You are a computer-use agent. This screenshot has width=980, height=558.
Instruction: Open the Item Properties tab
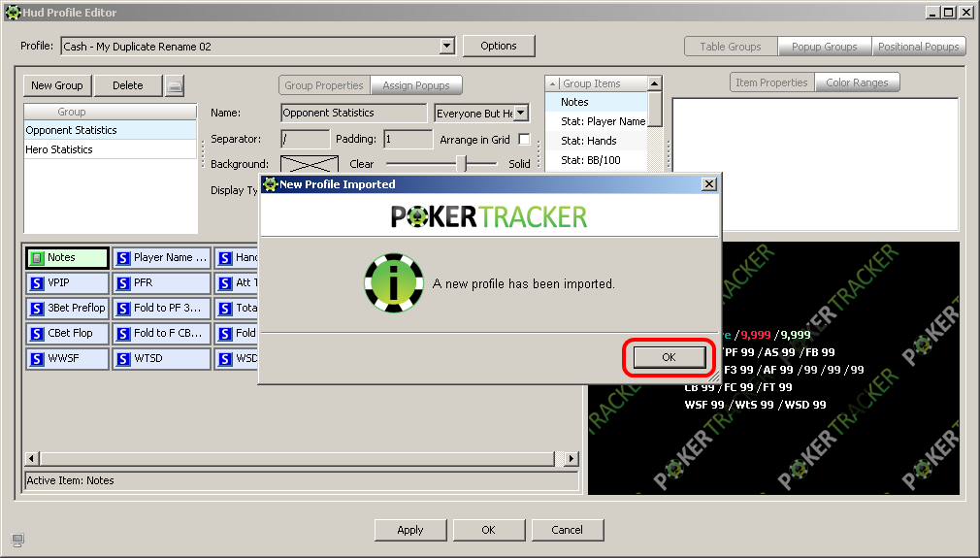(772, 82)
